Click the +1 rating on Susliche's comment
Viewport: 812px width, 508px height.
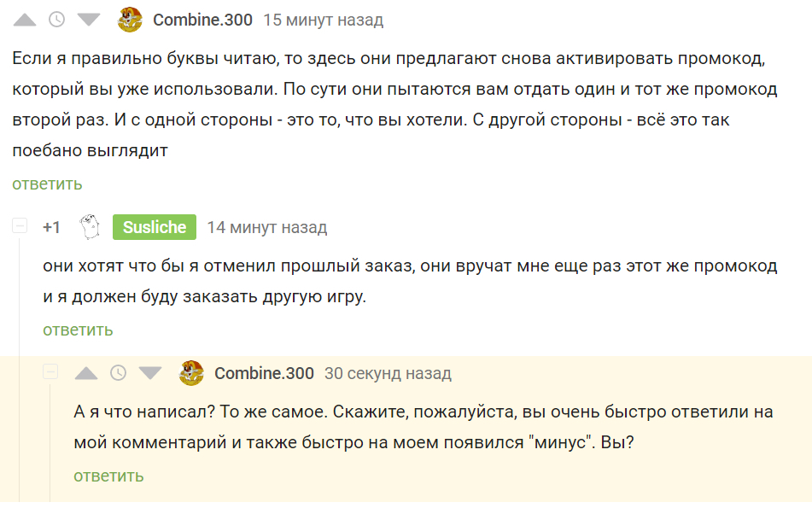click(x=52, y=227)
